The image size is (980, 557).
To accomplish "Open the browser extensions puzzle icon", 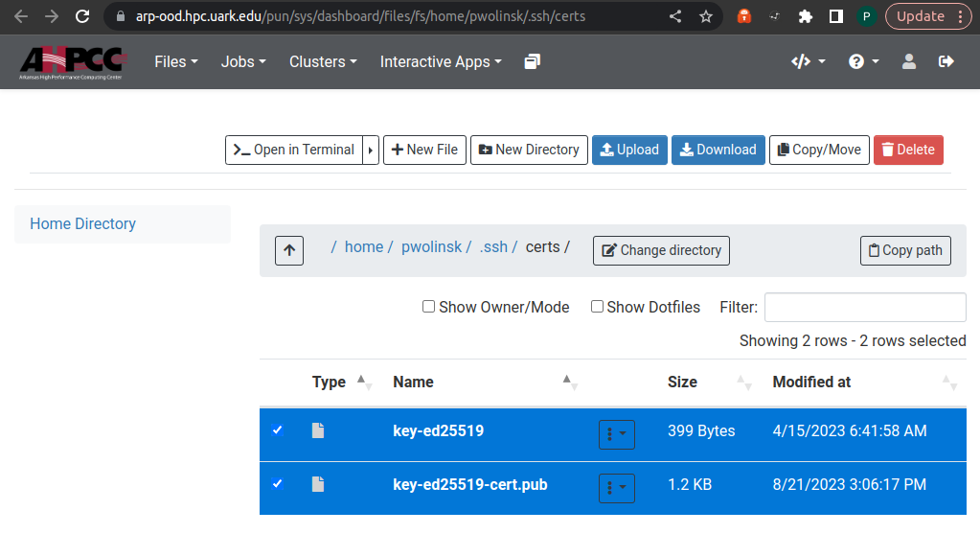I will [805, 16].
